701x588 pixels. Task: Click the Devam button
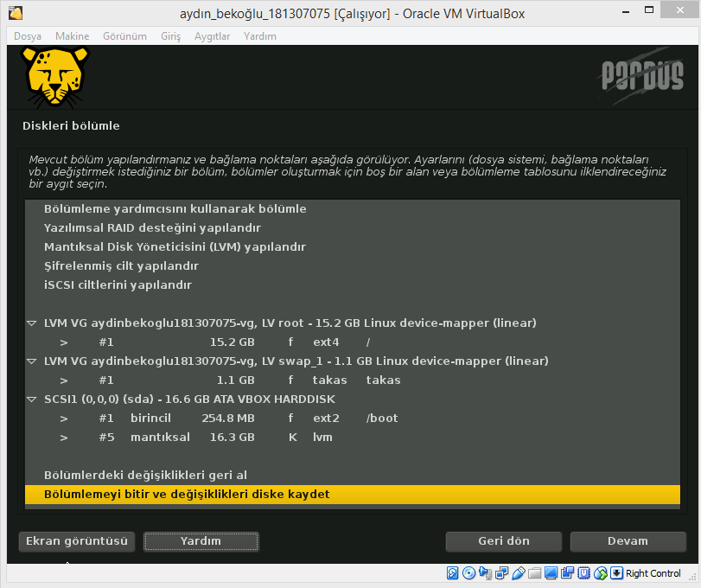point(628,541)
